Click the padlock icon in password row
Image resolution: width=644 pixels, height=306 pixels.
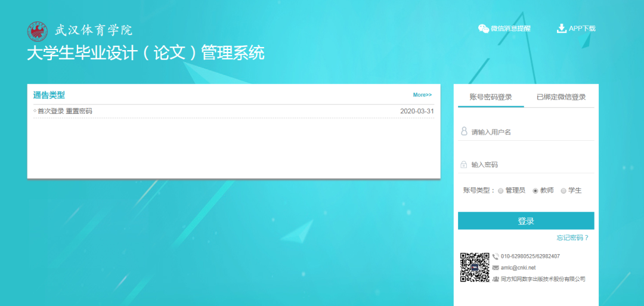pyautogui.click(x=464, y=165)
